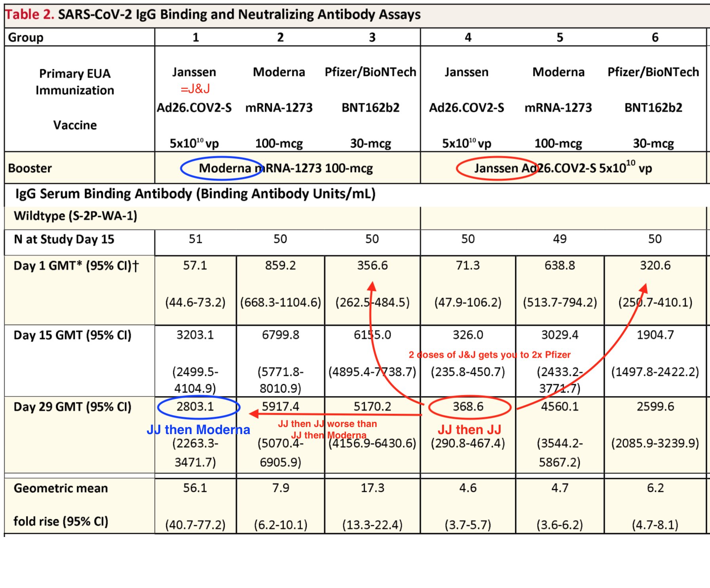Click the 'N at Study Day 15' row header
Viewport: 710px width, 588px height.
point(64,239)
